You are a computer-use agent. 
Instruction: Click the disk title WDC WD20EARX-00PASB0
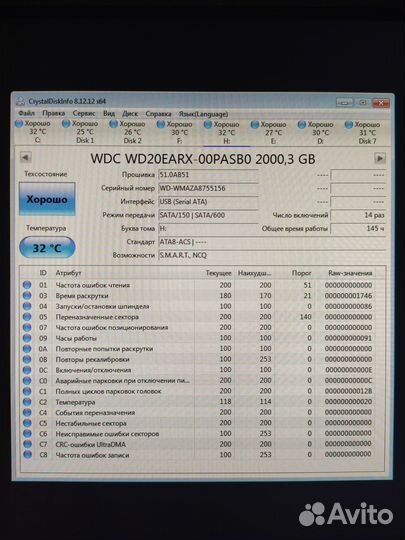click(x=171, y=159)
